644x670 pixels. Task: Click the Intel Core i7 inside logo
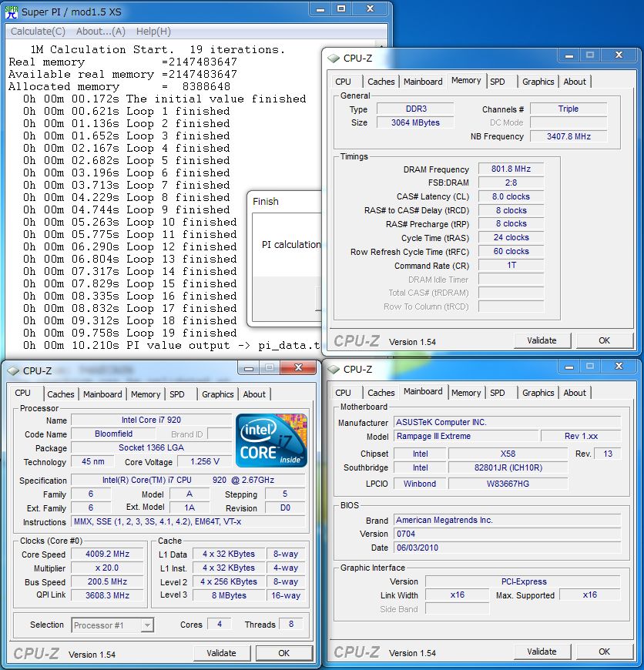pos(271,440)
